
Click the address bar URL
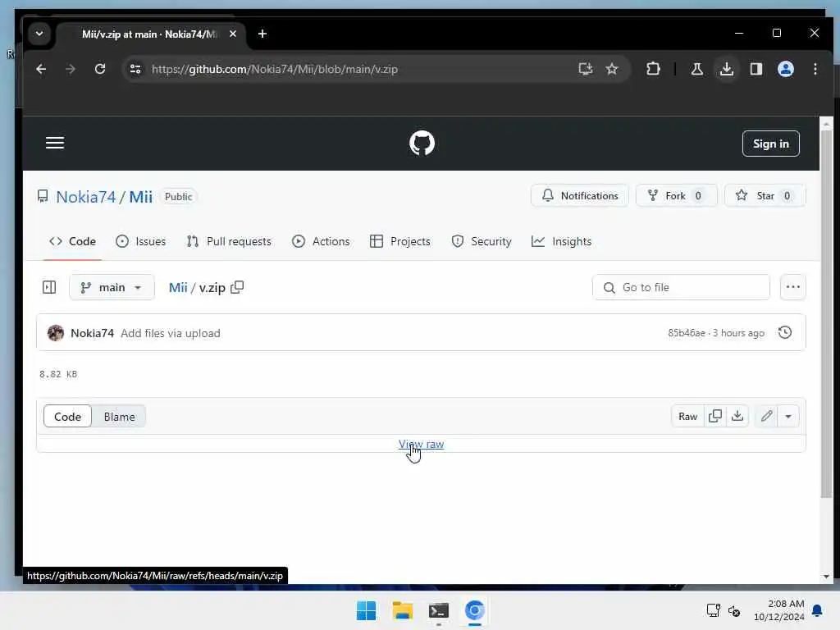point(274,69)
